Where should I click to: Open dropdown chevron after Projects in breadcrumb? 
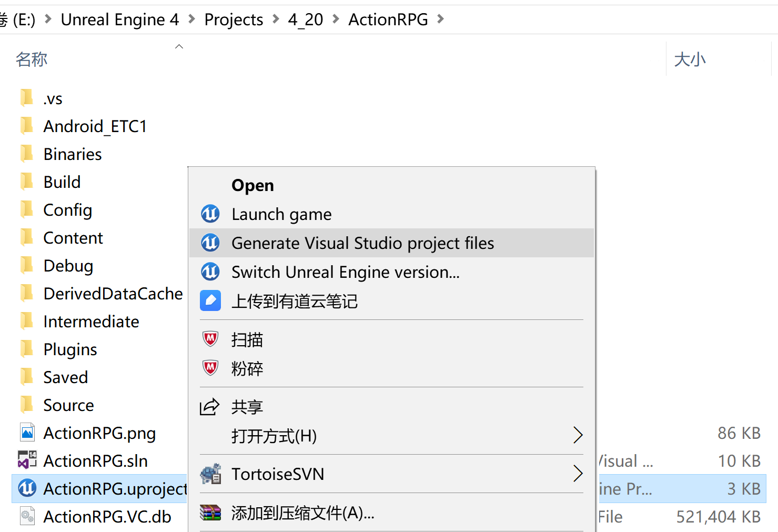coord(276,19)
